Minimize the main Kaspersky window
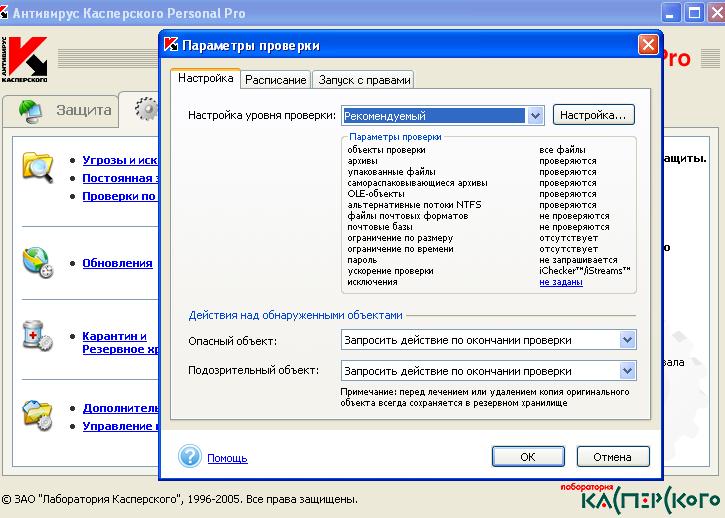Image resolution: width=725 pixels, height=518 pixels. (670, 12)
